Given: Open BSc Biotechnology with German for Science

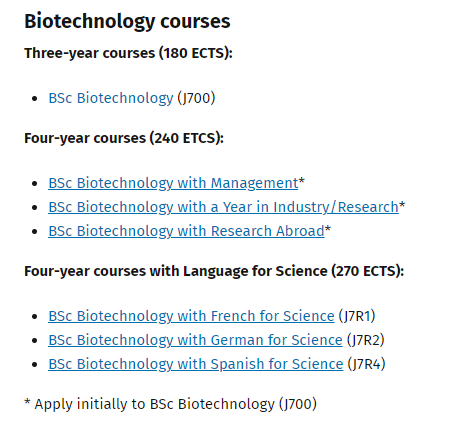Looking at the screenshot, I should point(195,340).
